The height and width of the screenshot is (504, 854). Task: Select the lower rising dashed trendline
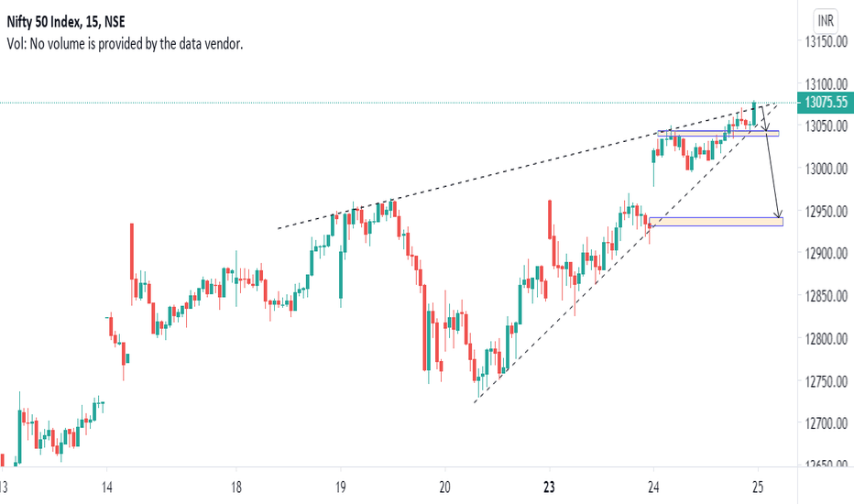coord(625,253)
